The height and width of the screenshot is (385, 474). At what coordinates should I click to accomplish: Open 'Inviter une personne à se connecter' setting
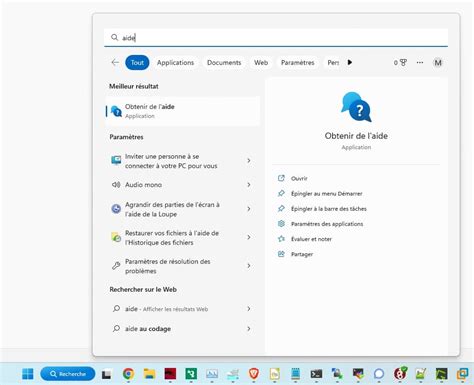tap(182, 161)
